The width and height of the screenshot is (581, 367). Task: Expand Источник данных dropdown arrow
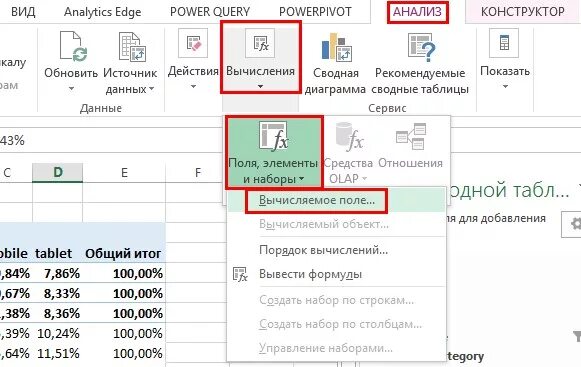[151, 89]
